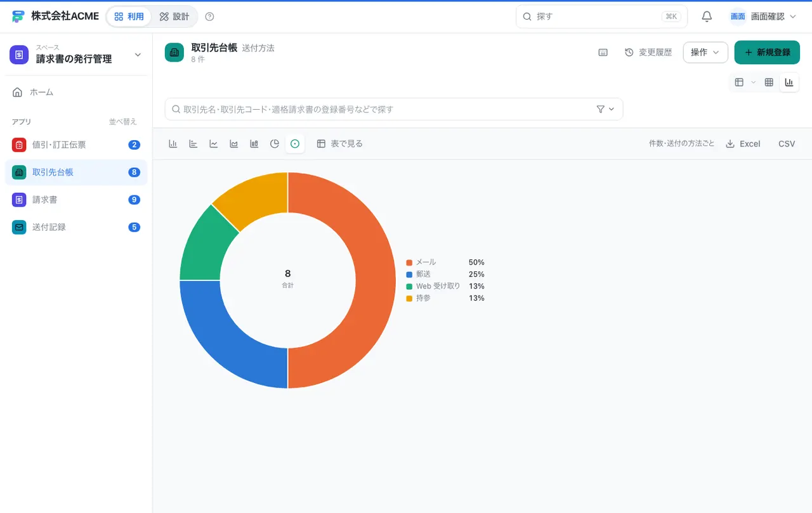Click the green Web 受け取り legend swatch

[x=409, y=286]
